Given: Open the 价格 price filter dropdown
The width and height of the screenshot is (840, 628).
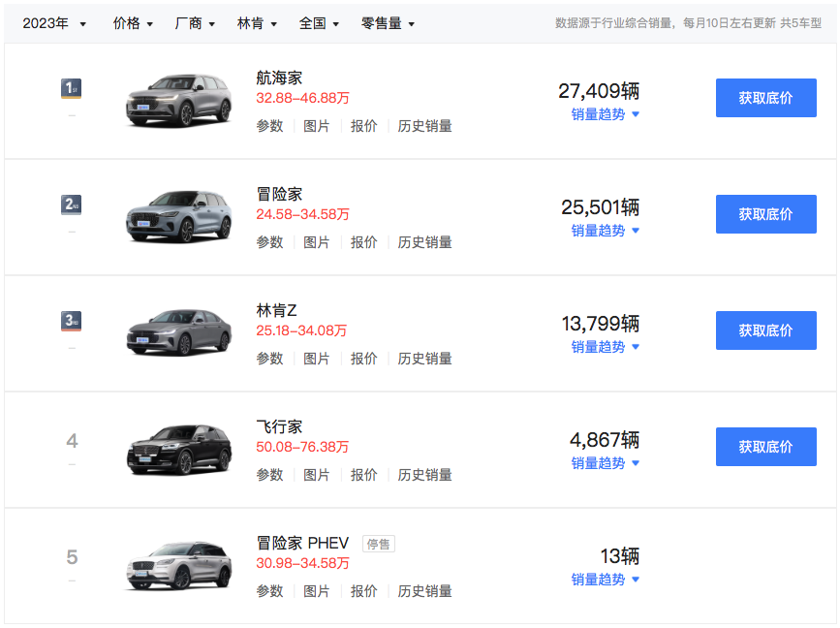Looking at the screenshot, I should (x=133, y=23).
